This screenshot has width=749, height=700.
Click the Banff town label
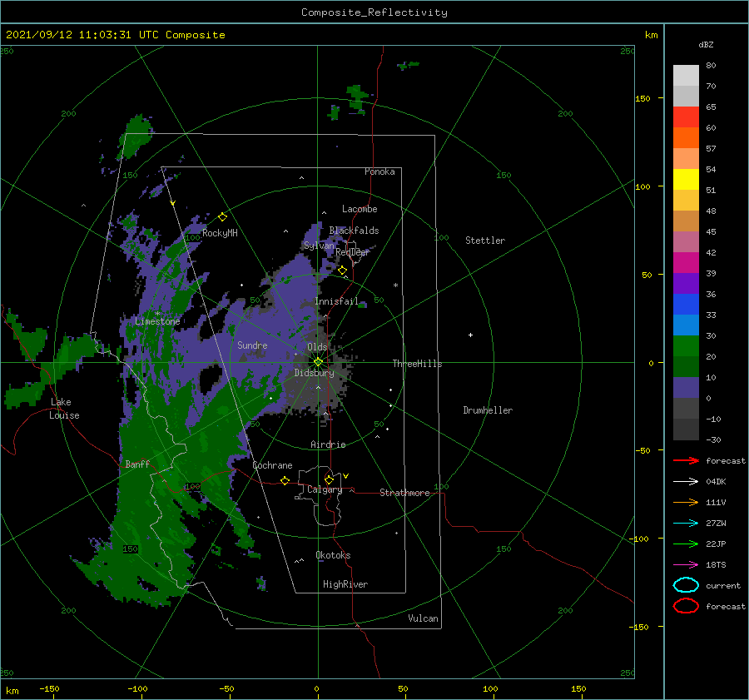pyautogui.click(x=137, y=464)
